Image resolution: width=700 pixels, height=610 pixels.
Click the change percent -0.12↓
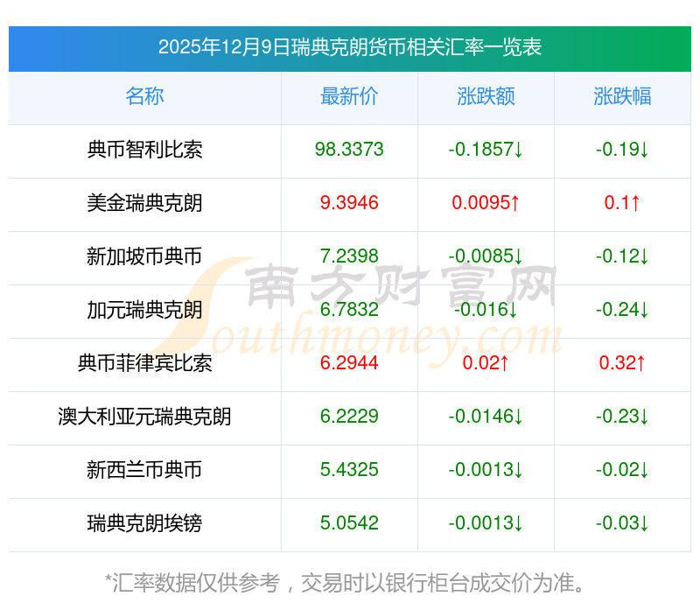622,256
